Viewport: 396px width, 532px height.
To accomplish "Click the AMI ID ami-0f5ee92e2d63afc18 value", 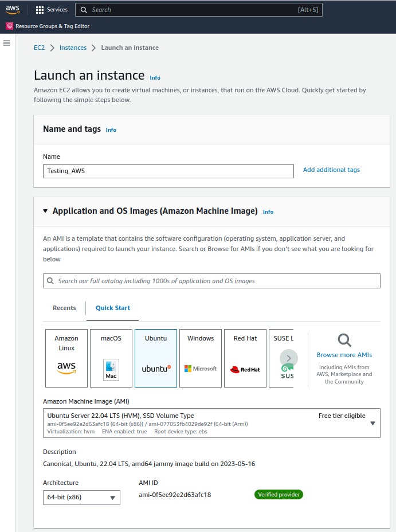I will point(175,495).
